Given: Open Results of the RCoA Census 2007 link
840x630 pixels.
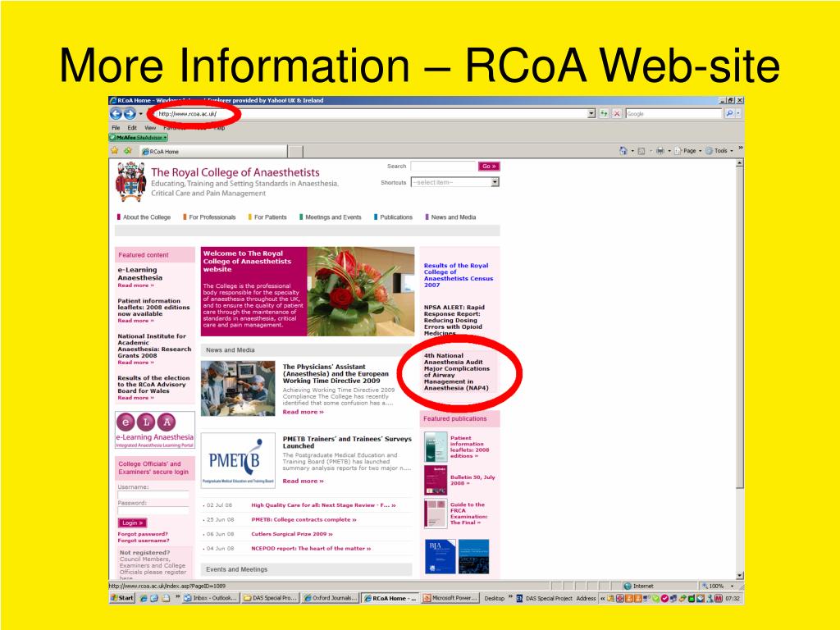Looking at the screenshot, I should 459,276.
